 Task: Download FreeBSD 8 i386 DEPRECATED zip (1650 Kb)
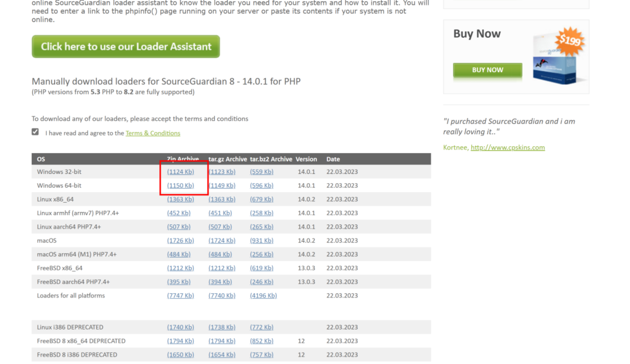tap(180, 355)
